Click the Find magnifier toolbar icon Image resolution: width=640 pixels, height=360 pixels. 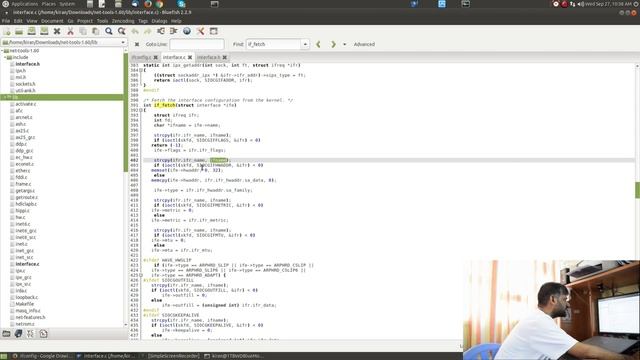[109, 31]
